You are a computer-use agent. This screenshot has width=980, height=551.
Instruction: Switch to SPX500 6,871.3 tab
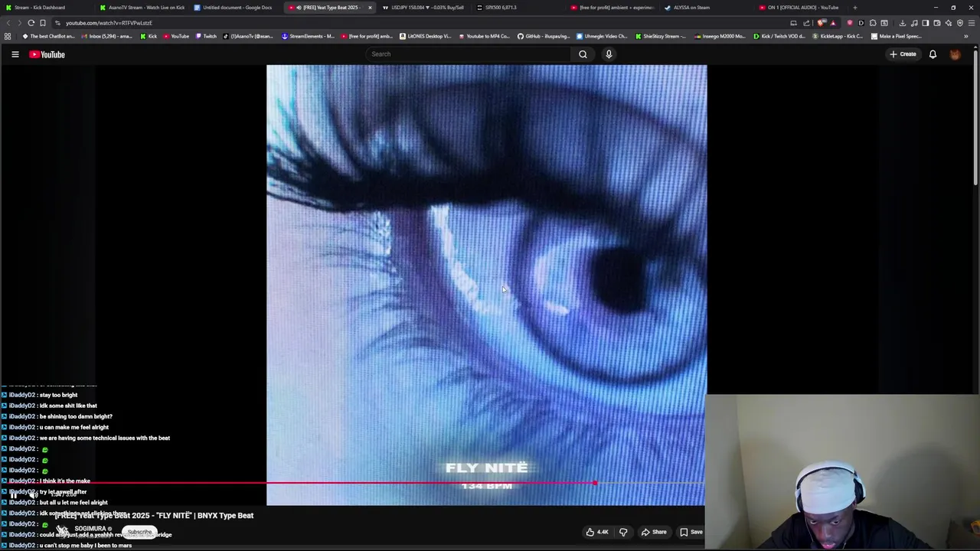point(518,8)
